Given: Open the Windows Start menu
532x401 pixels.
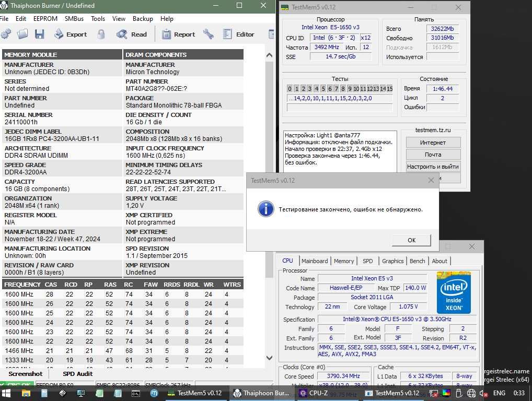Looking at the screenshot, I should [6, 393].
